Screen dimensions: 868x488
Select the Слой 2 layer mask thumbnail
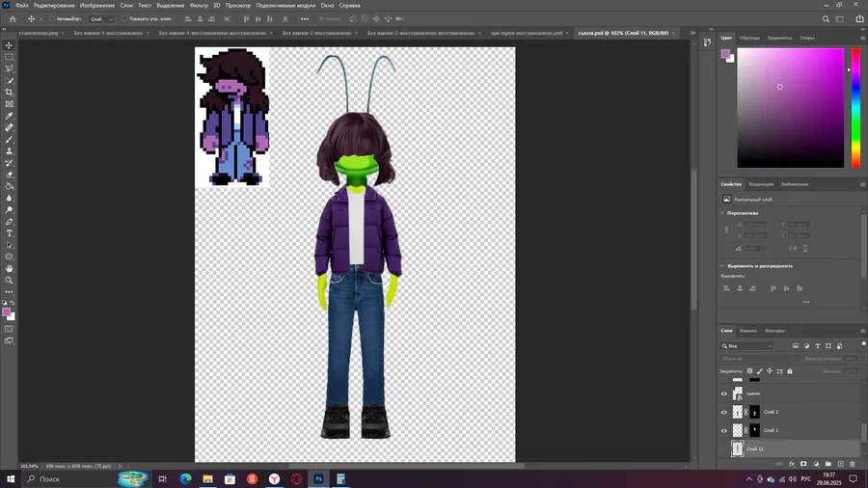click(754, 412)
